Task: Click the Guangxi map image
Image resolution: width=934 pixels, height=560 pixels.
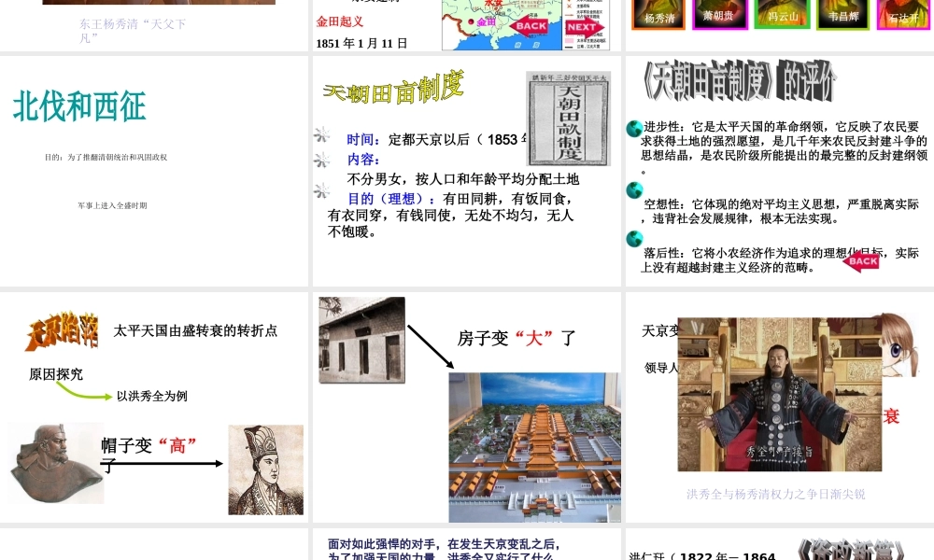Action: click(502, 24)
